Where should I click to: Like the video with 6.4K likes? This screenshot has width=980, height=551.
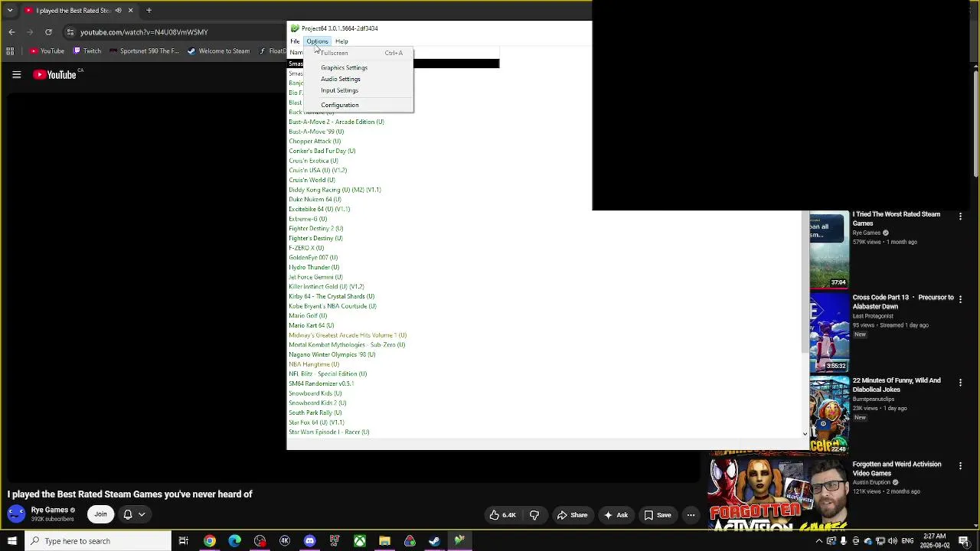[503, 515]
